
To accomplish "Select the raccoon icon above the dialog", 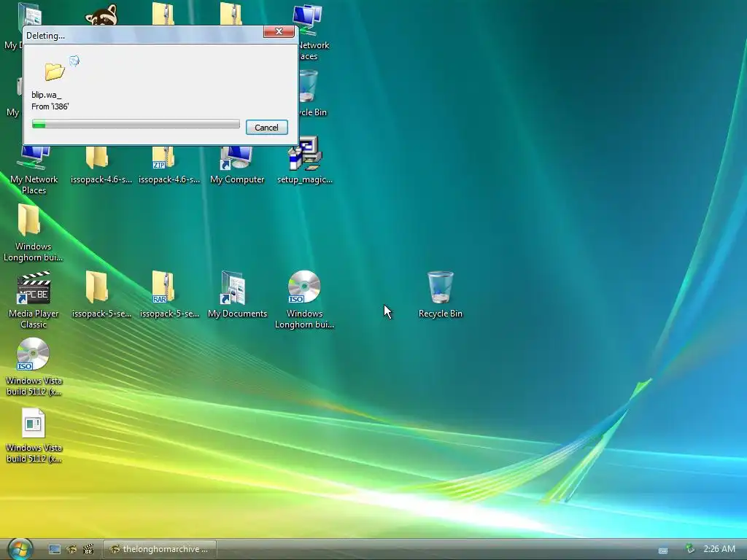I will pos(101,15).
